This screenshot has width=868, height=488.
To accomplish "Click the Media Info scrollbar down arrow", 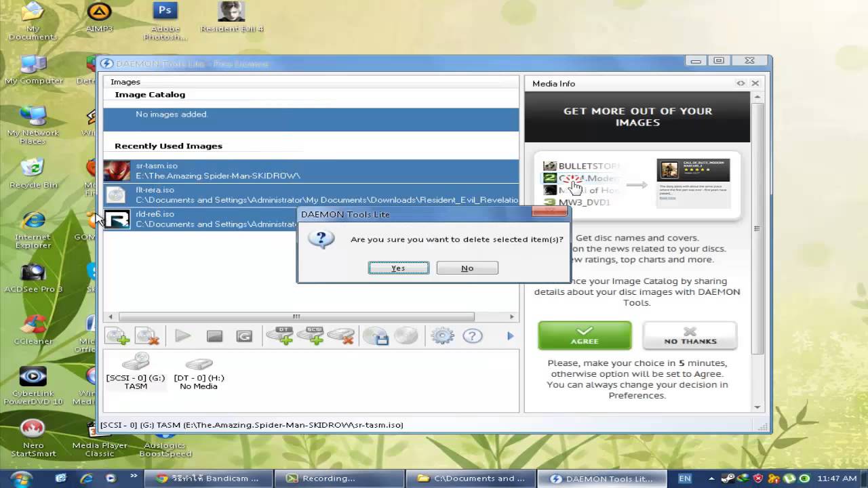I will (x=757, y=407).
